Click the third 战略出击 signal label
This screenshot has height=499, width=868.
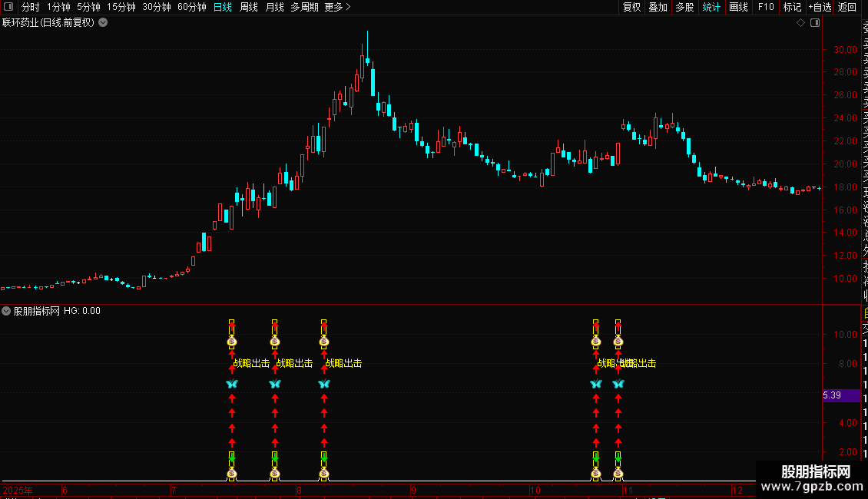click(x=343, y=363)
